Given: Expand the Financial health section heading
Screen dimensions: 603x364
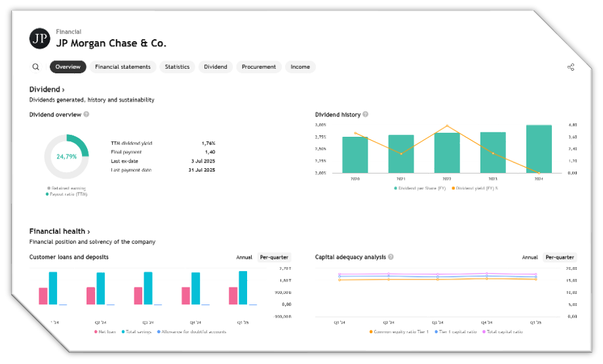Looking at the screenshot, I should coord(60,231).
